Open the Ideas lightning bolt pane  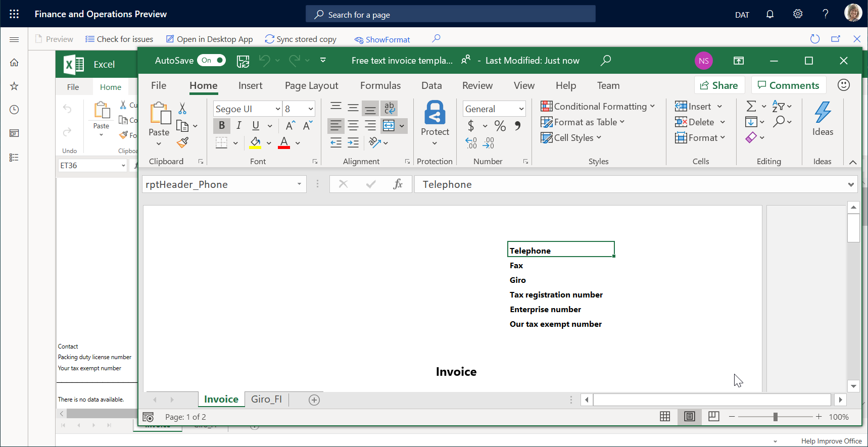pyautogui.click(x=823, y=118)
